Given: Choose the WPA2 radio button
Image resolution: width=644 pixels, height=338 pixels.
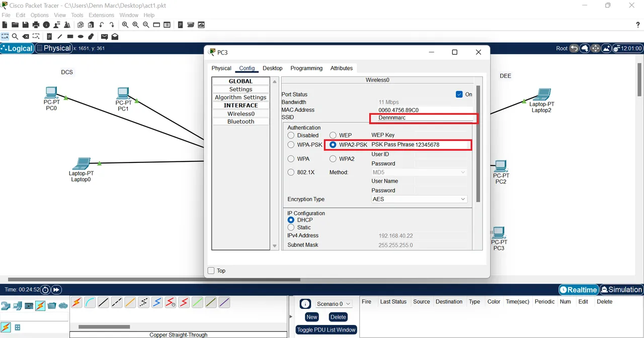Looking at the screenshot, I should (333, 159).
